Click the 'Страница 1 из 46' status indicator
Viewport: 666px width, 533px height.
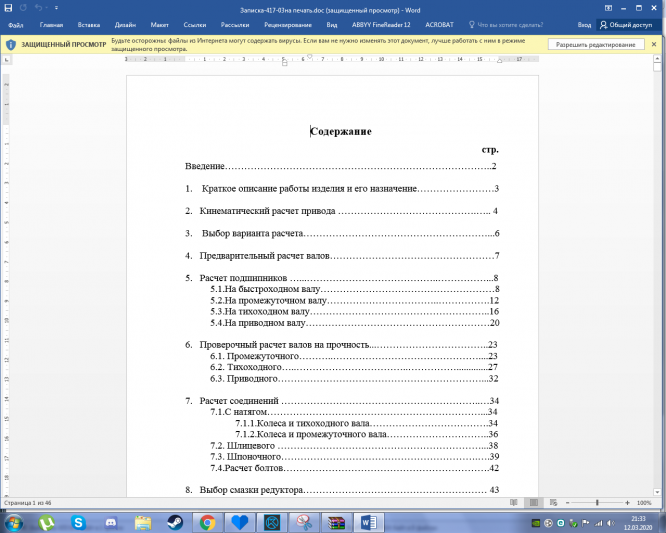[28, 503]
